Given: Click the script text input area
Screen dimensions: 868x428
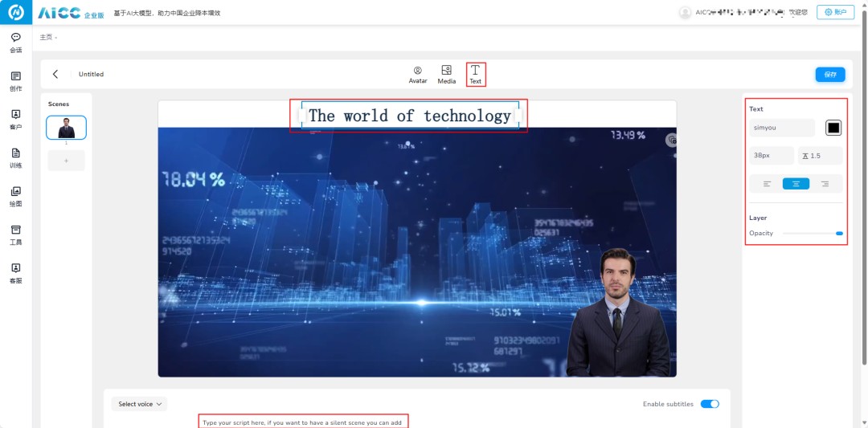Looking at the screenshot, I should [304, 422].
